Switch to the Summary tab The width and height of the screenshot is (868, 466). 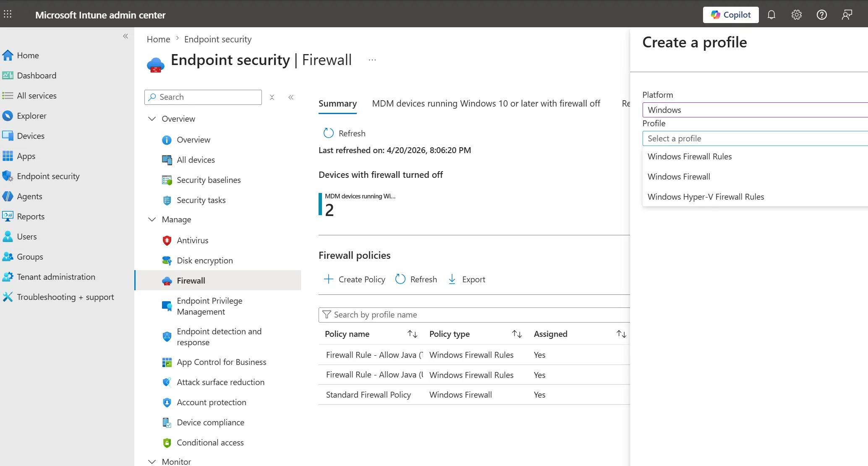(x=337, y=103)
